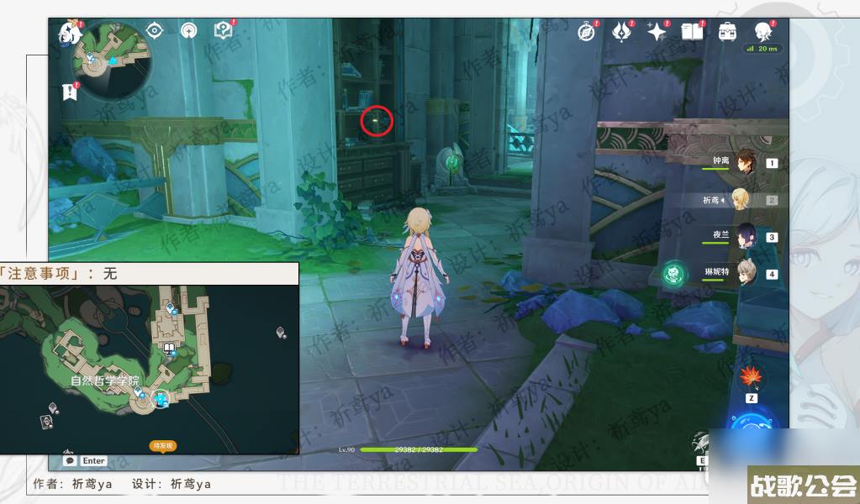This screenshot has width=860, height=504.
Task: Select the active character 祈鸢 slot
Action: point(740,200)
